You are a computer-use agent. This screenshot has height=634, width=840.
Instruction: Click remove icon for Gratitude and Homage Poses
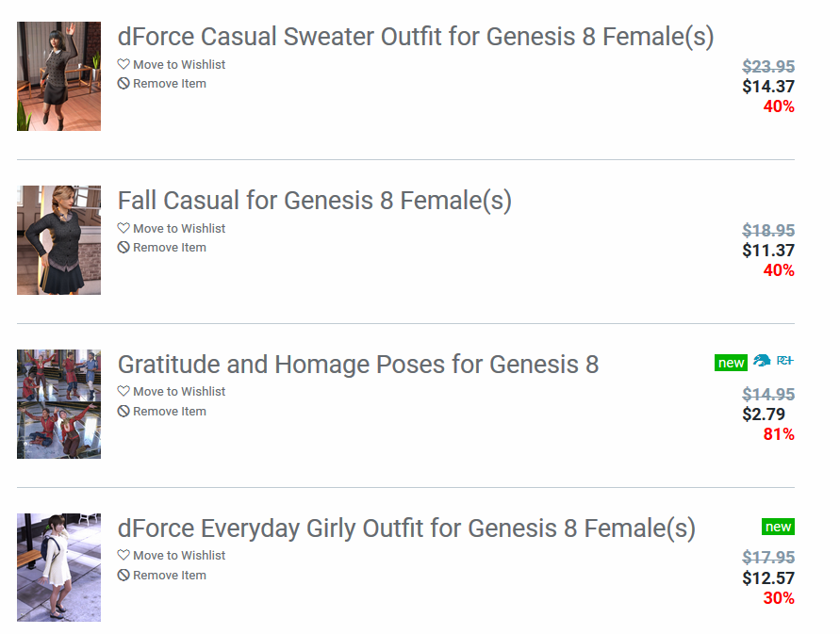[x=124, y=412]
